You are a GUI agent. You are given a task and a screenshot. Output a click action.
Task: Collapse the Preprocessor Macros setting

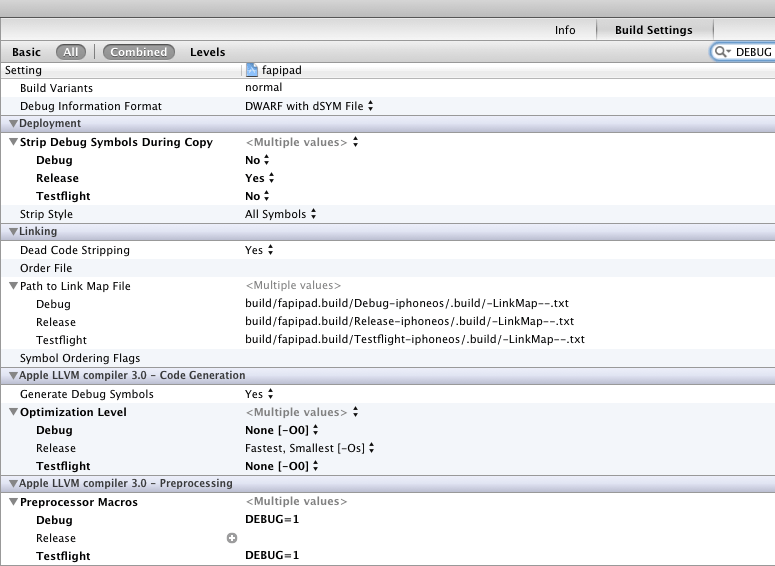[13, 502]
